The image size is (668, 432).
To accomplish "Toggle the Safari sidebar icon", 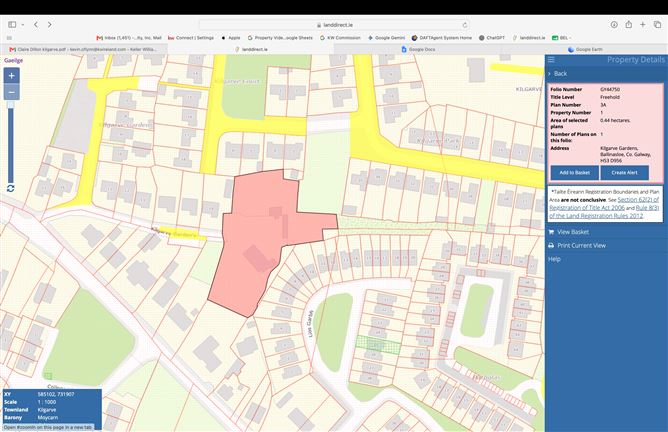I will pyautogui.click(x=12, y=25).
